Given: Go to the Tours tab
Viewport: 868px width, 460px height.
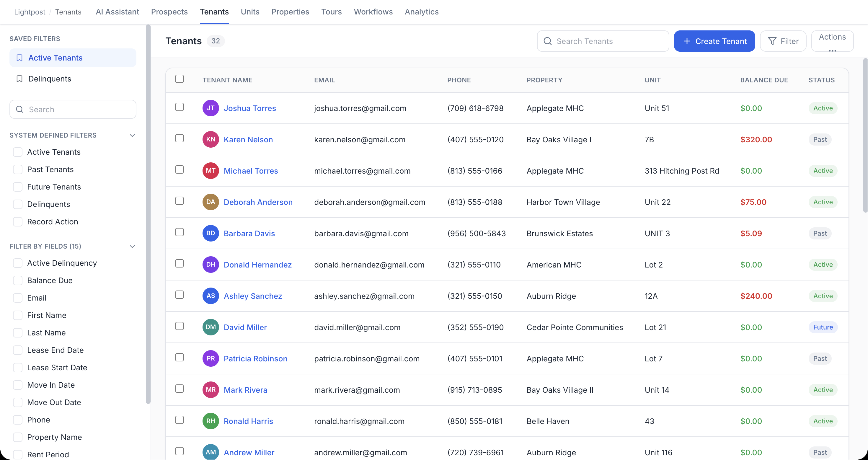Looking at the screenshot, I should tap(331, 12).
